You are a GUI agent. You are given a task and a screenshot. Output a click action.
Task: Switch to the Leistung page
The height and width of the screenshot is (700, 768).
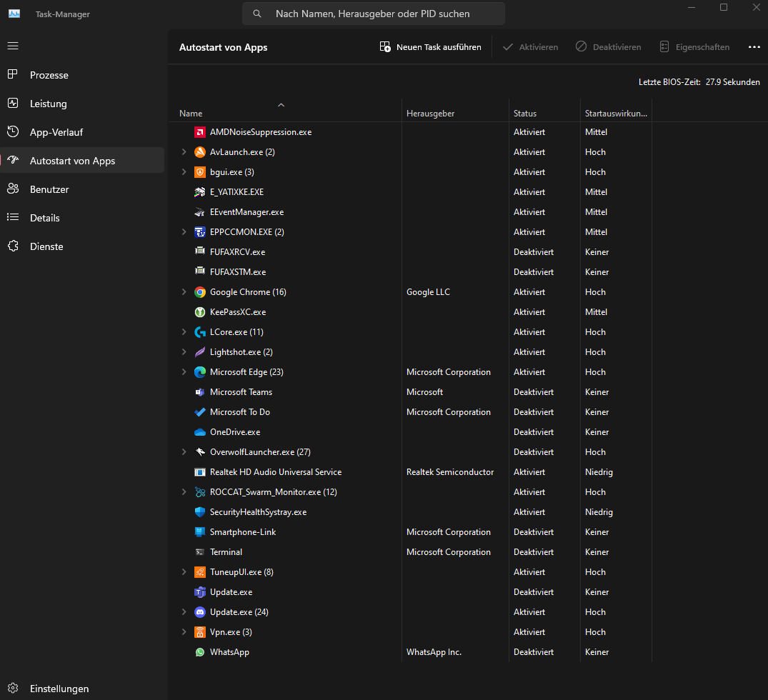[x=82, y=104]
